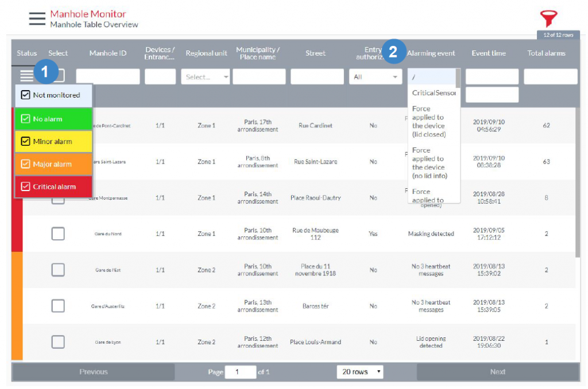Click the Next page button
Image resolution: width=588 pixels, height=389 pixels.
click(x=497, y=372)
